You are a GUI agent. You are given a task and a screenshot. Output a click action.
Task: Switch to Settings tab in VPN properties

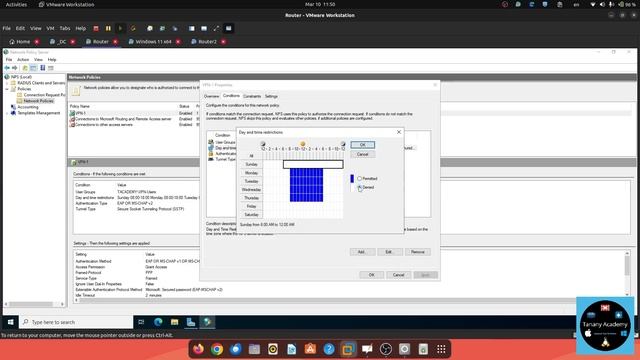coord(271,96)
